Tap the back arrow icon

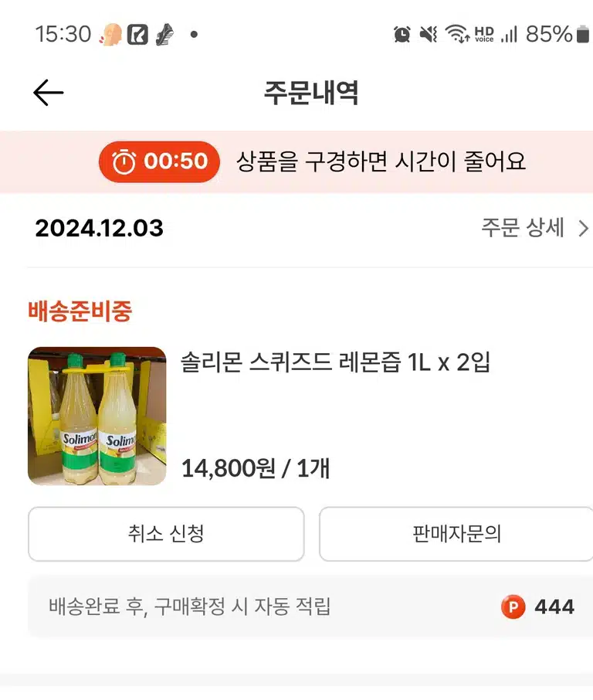(x=48, y=93)
